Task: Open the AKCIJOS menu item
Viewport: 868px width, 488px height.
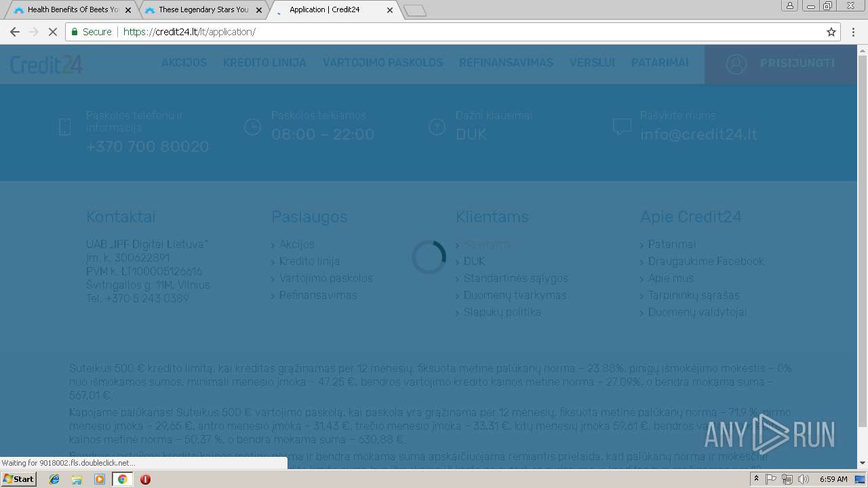Action: 184,63
